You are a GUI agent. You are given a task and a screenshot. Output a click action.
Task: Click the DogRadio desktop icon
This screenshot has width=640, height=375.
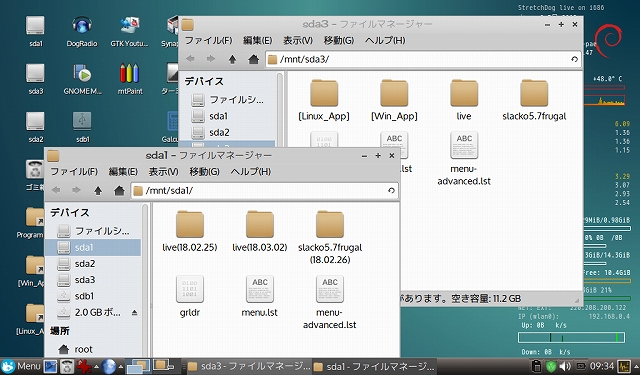point(82,32)
